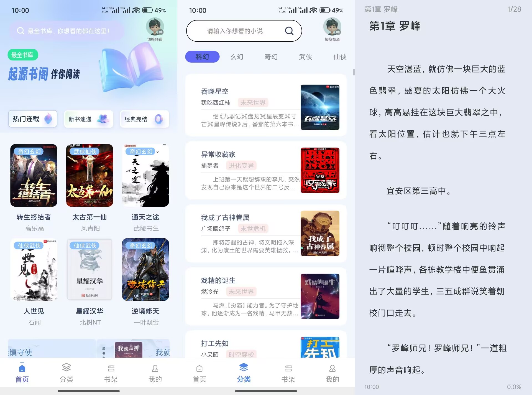Tap the 我的 profile icon
Image resolution: width=532 pixels, height=395 pixels.
332,369
